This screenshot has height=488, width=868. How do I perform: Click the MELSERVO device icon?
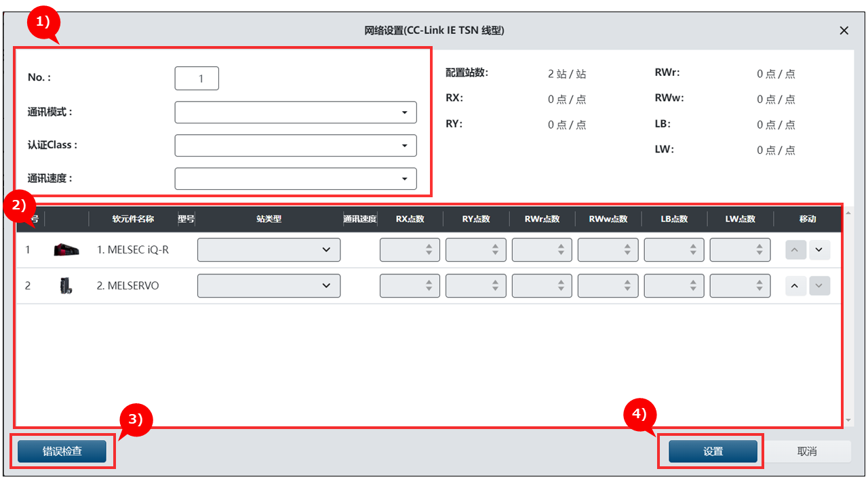click(66, 286)
